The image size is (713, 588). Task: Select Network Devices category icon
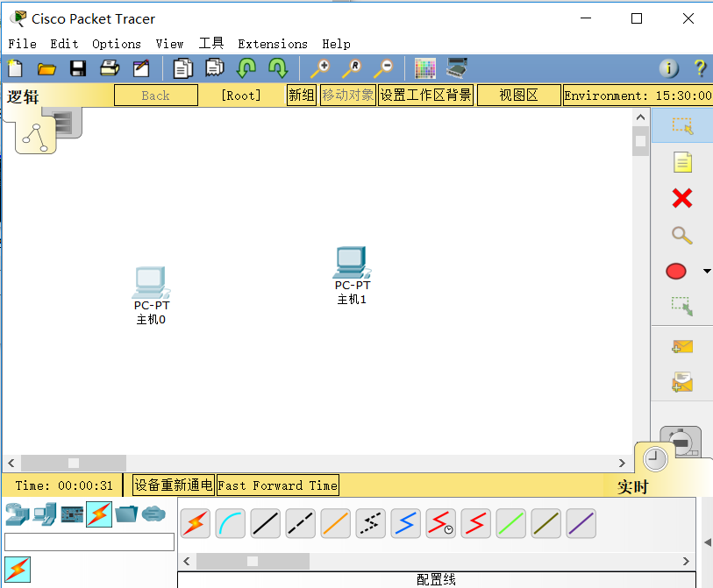[18, 514]
